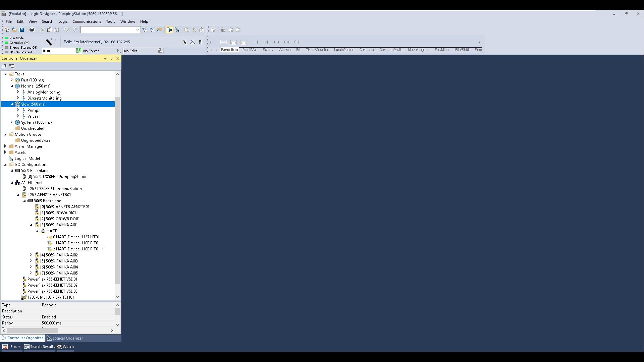Switch to the Timer/Counter instruction tab
The height and width of the screenshot is (362, 644).
coord(317,50)
